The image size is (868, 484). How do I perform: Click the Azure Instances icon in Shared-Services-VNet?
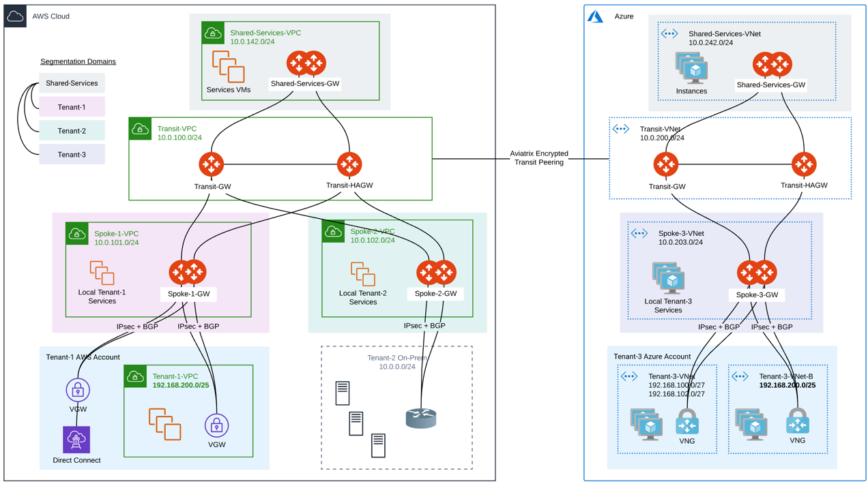[x=691, y=68]
